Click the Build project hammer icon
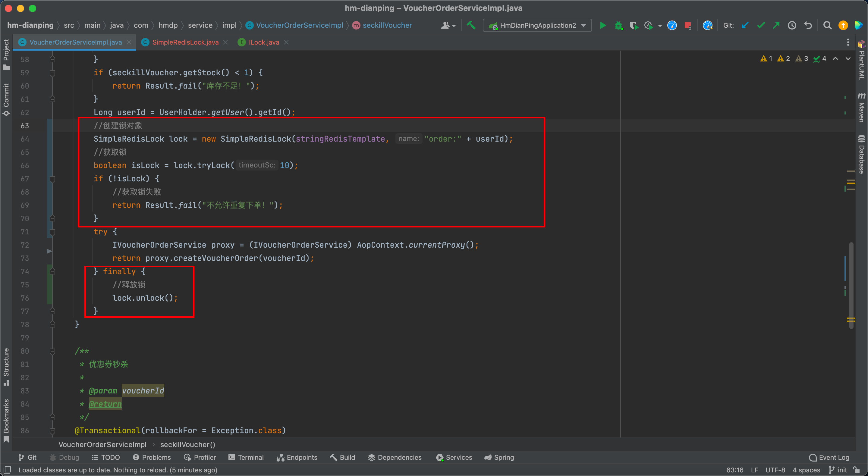 471,25
